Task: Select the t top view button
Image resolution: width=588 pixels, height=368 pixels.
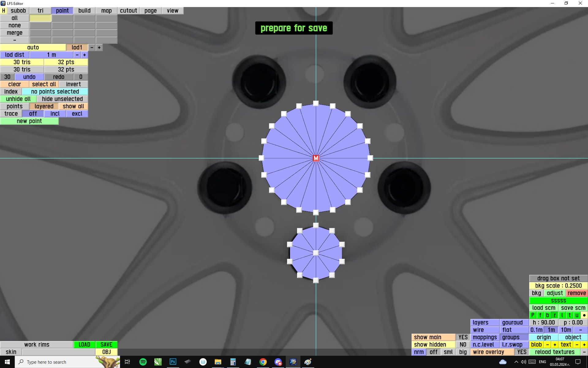Action: point(569,315)
